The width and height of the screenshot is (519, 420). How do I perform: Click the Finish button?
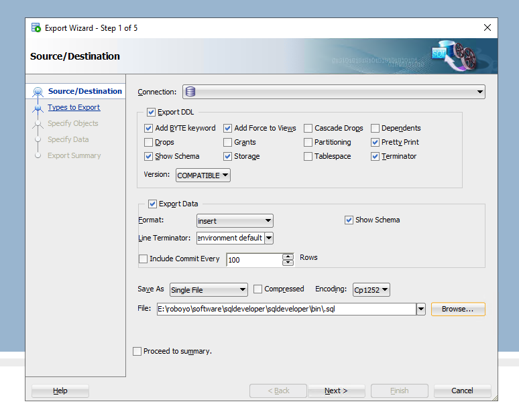click(399, 391)
